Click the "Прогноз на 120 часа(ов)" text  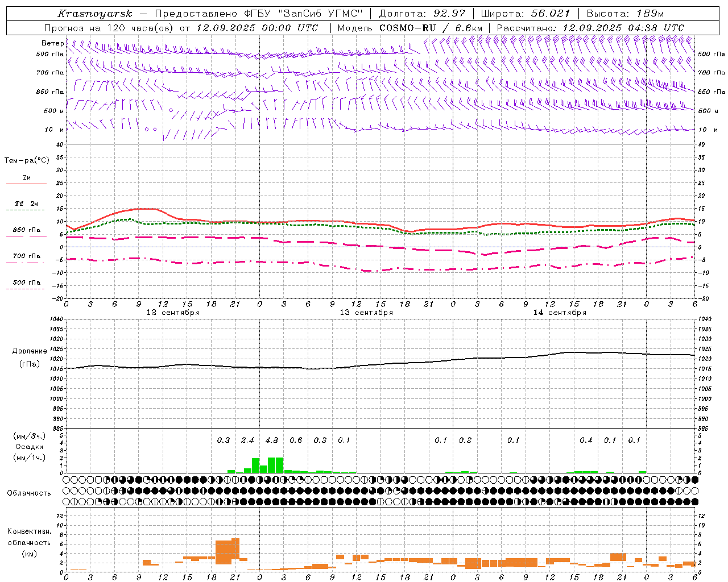[x=110, y=28]
